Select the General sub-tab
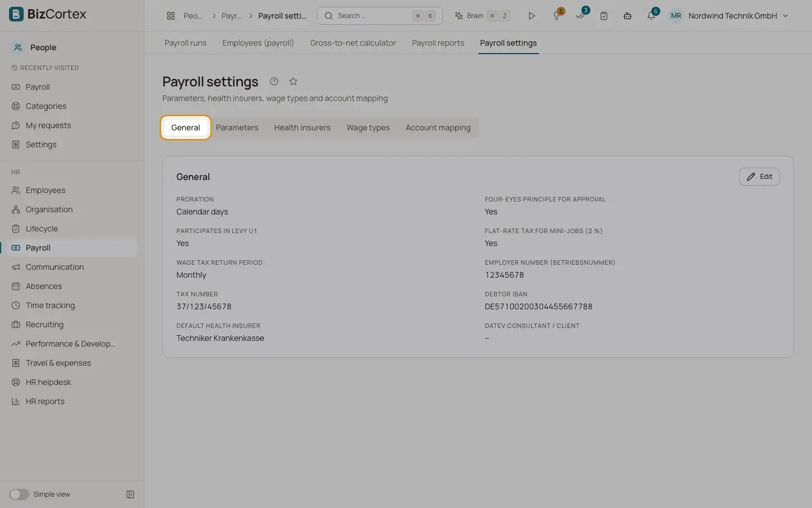Screen dimensions: 812x508 click(186, 128)
